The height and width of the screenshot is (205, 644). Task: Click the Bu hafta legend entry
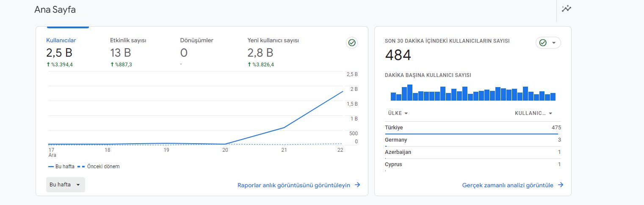[x=61, y=167]
